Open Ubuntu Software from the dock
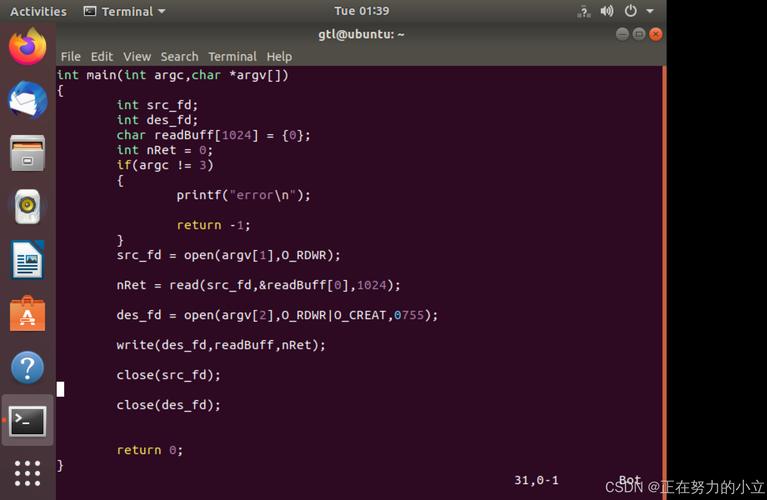This screenshot has height=500, width=767. click(x=27, y=314)
